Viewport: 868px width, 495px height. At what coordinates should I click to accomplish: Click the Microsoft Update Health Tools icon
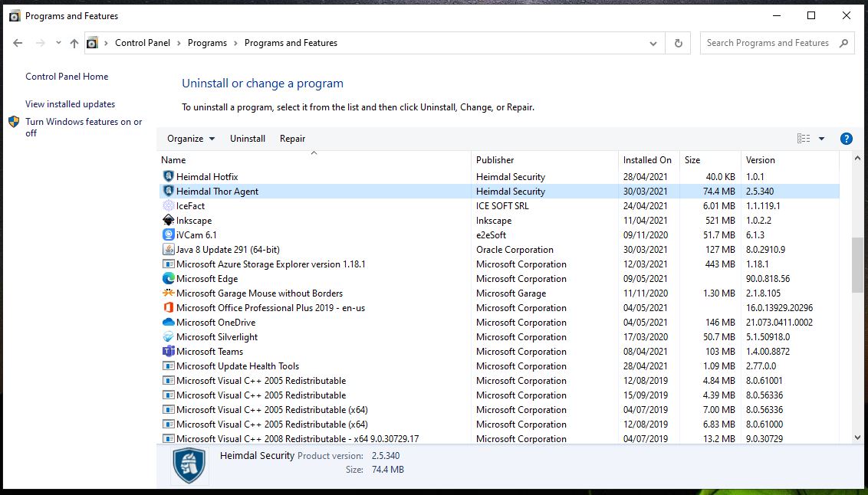[x=168, y=366]
